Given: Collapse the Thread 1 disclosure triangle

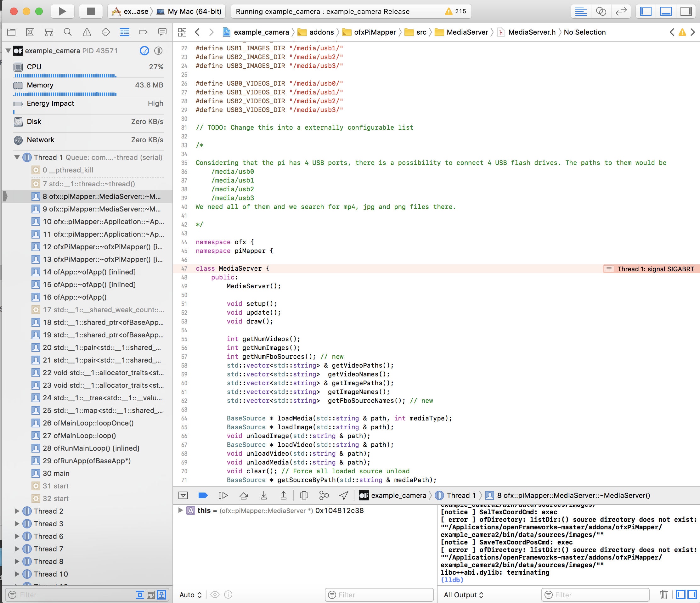Looking at the screenshot, I should coord(17,157).
